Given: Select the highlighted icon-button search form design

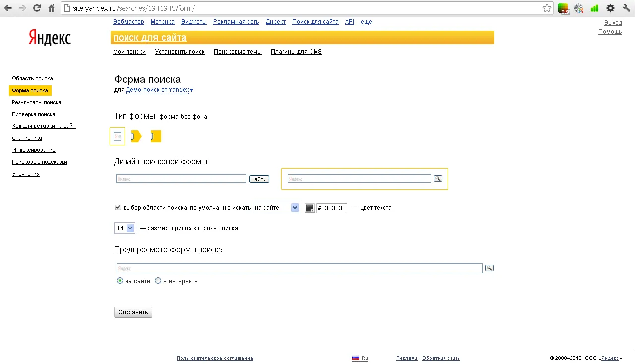Looking at the screenshot, I should [x=365, y=179].
